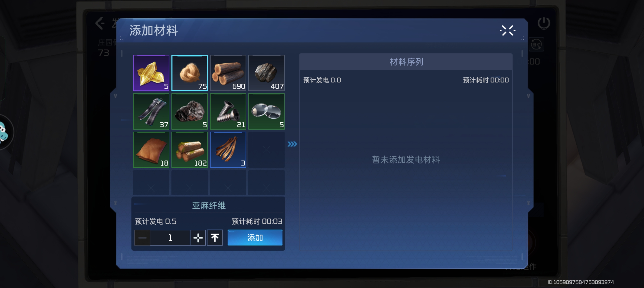This screenshot has height=288, width=644.
Task: Toggle the power button icon
Action: pyautogui.click(x=544, y=23)
